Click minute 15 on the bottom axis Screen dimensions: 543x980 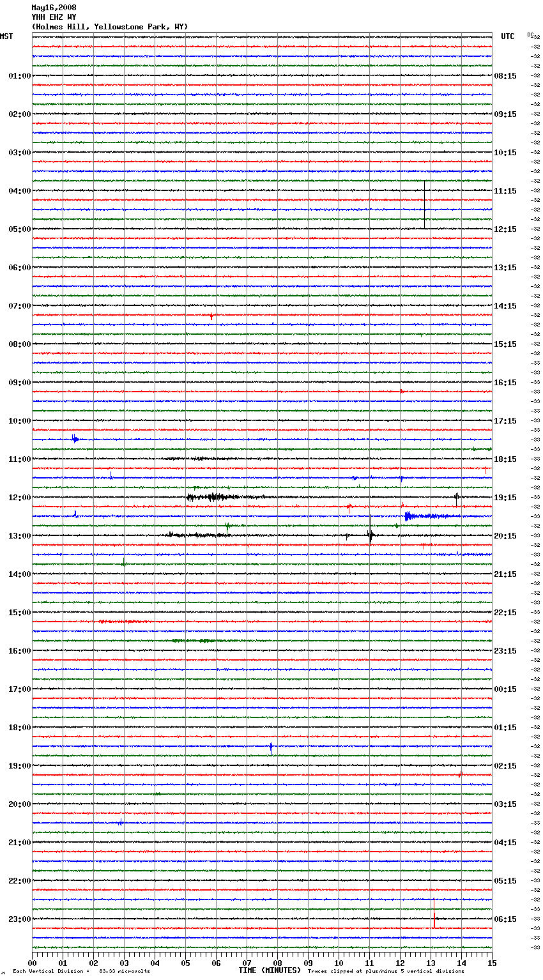click(x=492, y=963)
